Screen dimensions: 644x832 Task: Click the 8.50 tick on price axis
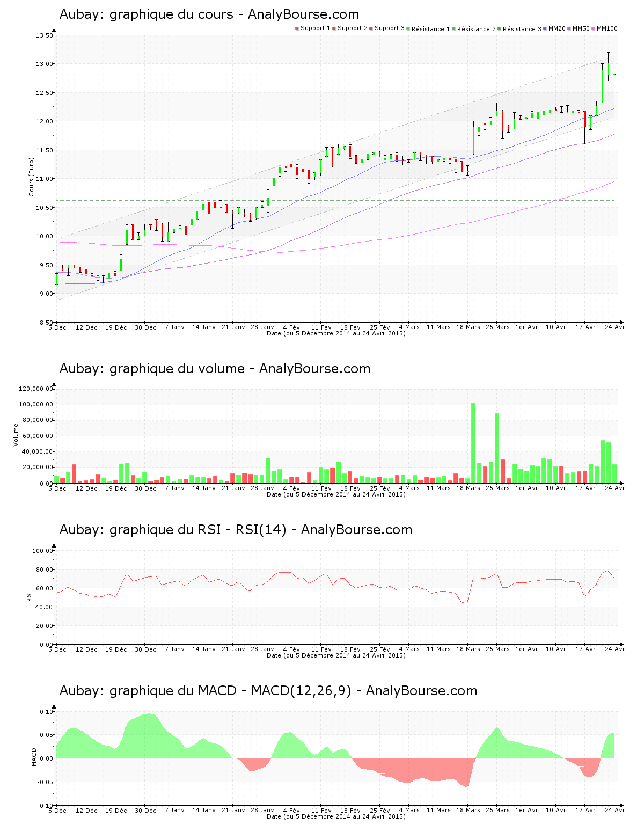46,322
